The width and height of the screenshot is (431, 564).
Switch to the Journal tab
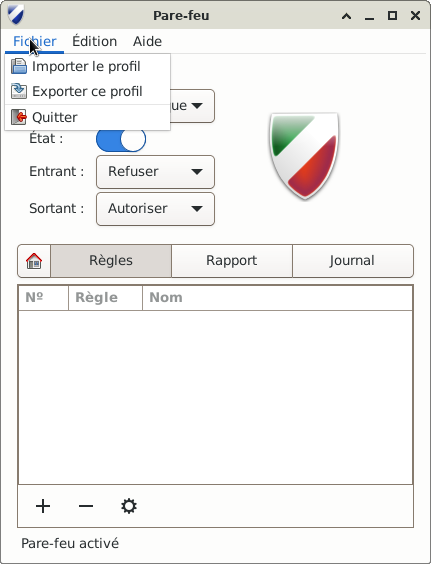pos(353,261)
